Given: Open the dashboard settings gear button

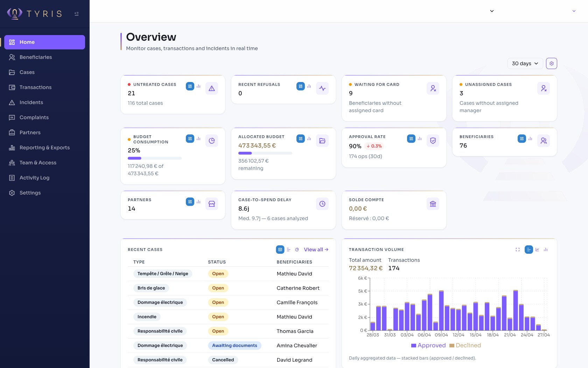Looking at the screenshot, I should 552,63.
